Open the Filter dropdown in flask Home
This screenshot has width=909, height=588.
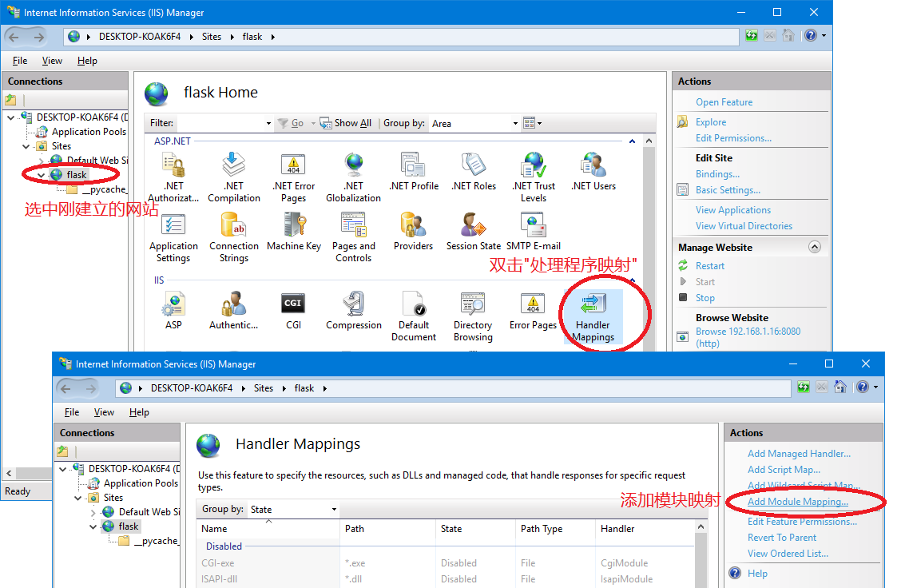[268, 123]
